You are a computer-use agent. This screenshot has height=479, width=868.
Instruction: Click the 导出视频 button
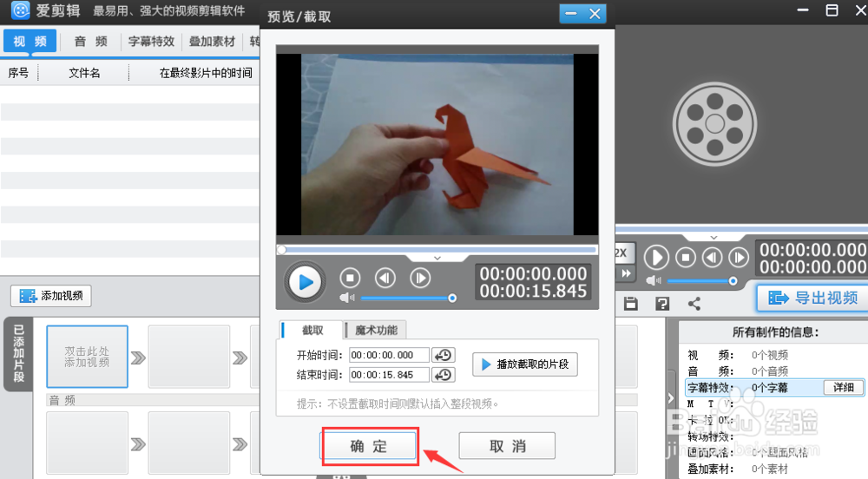click(x=812, y=299)
